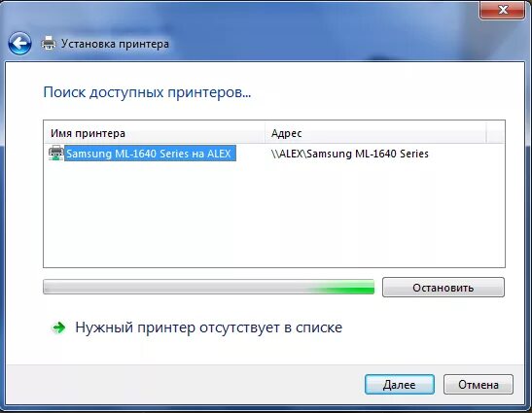Screen dimensions: 532x413
Task: Sort by Имя принтера column header
Action: click(155, 133)
